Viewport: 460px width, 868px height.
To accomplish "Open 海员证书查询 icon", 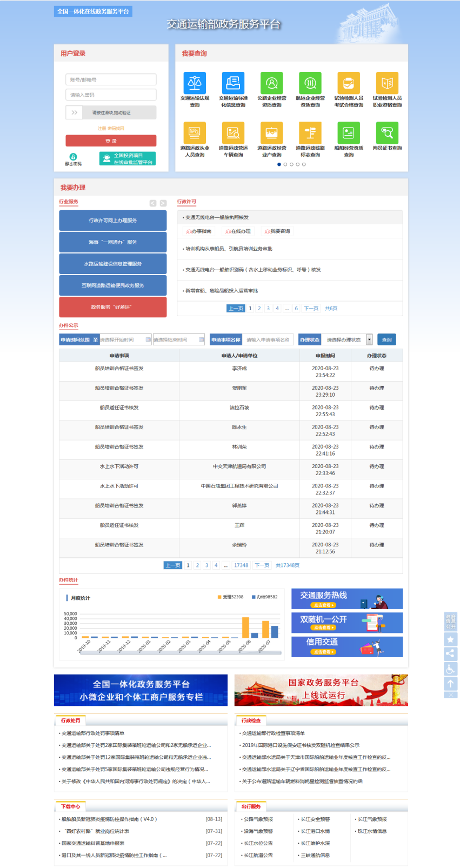I will 387,132.
